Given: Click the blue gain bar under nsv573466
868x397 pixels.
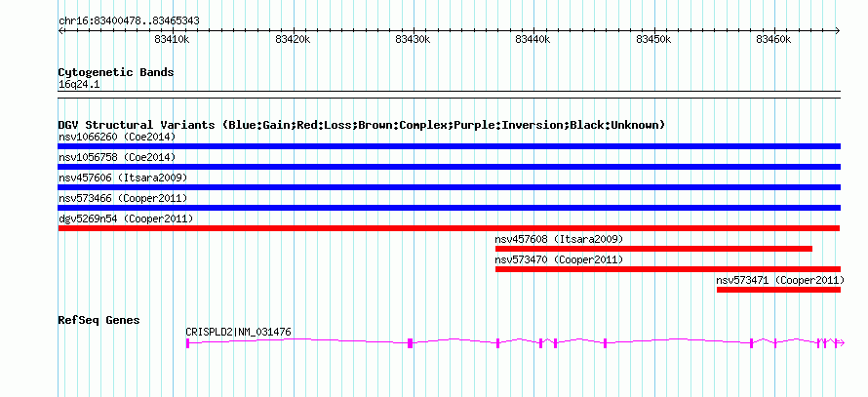Looking at the screenshot, I should pyautogui.click(x=450, y=208).
